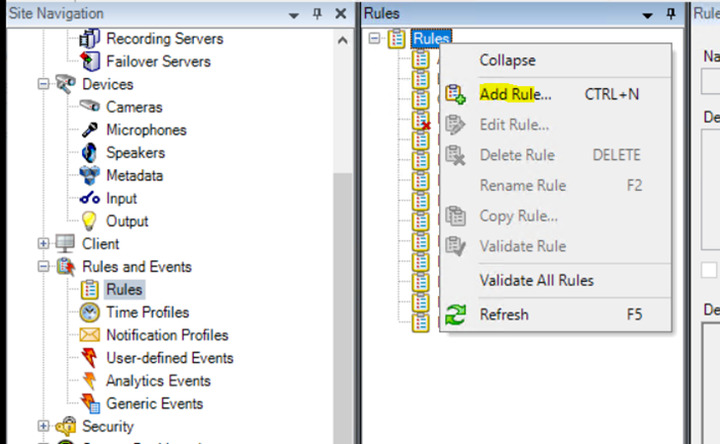The height and width of the screenshot is (444, 720).
Task: Click the Cameras icon under Devices
Action: click(90, 107)
